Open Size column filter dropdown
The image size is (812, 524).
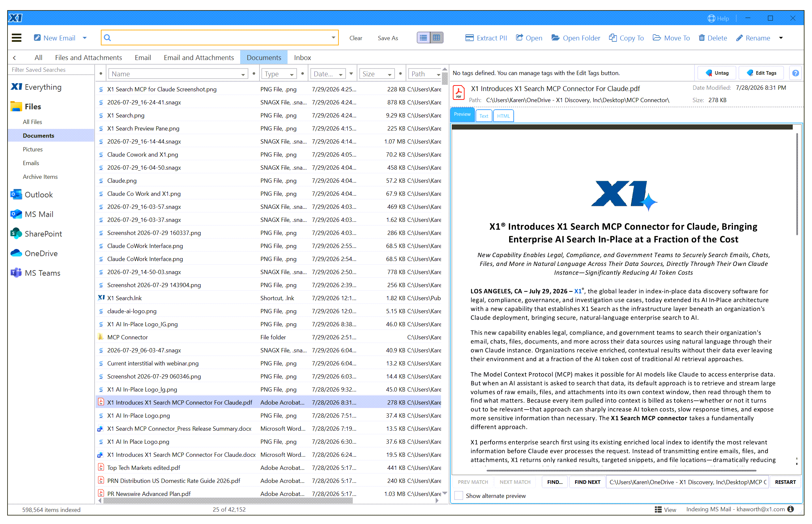[x=389, y=74]
